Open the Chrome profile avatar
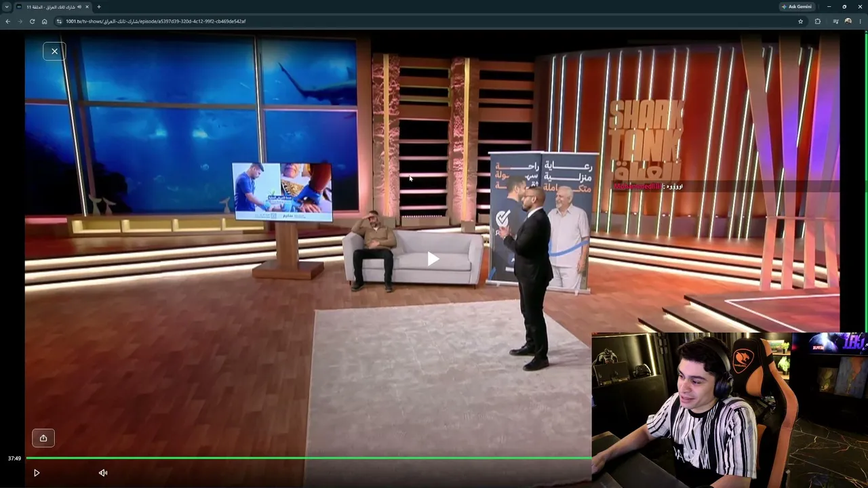 pyautogui.click(x=848, y=21)
